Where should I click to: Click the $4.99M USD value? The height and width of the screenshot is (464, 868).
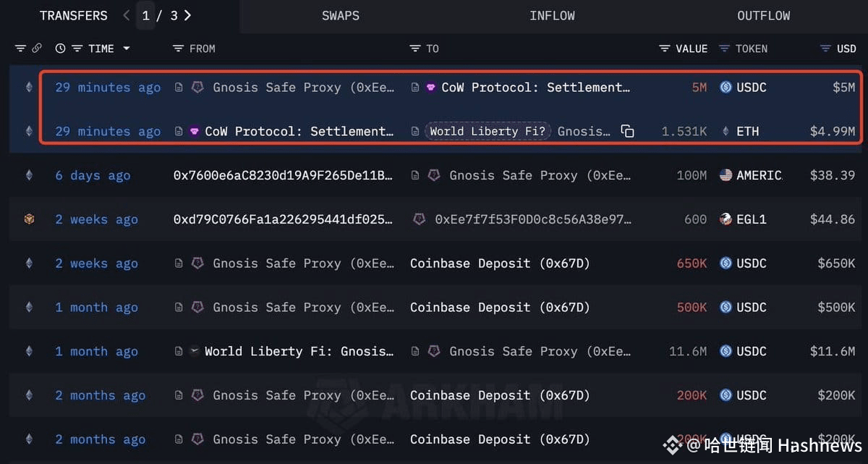point(833,132)
